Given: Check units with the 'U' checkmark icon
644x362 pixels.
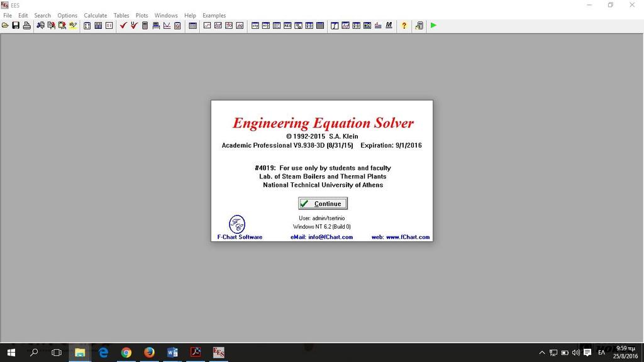Looking at the screenshot, I should pos(134,25).
